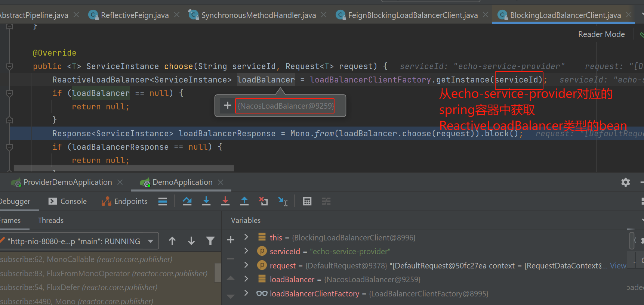Select the Frames tab
This screenshot has height=305, width=644.
tap(10, 220)
